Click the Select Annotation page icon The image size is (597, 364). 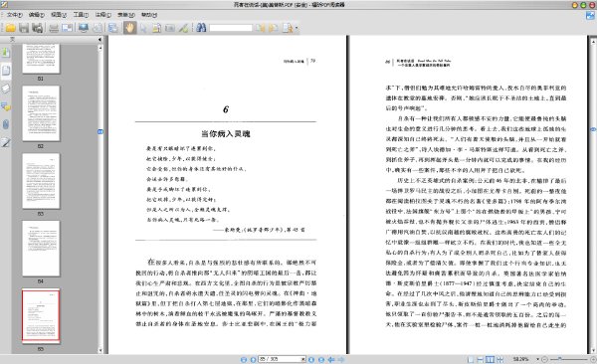tap(157, 28)
